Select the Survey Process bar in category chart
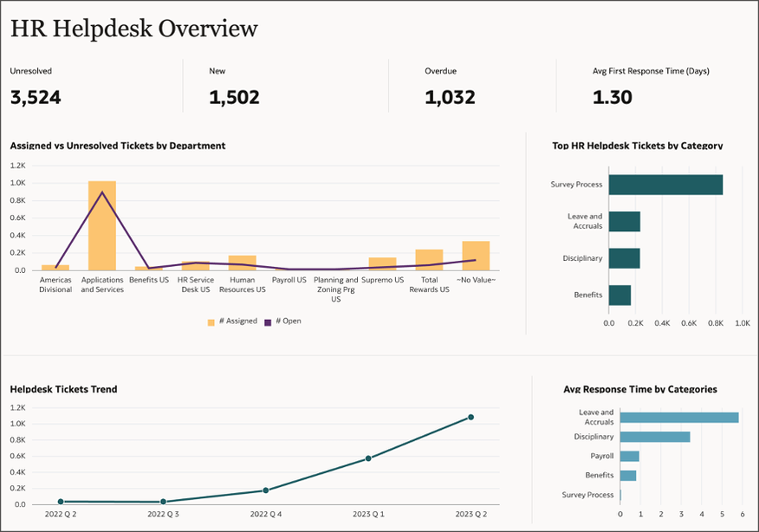Screen dimensions: 759x532 point(665,184)
